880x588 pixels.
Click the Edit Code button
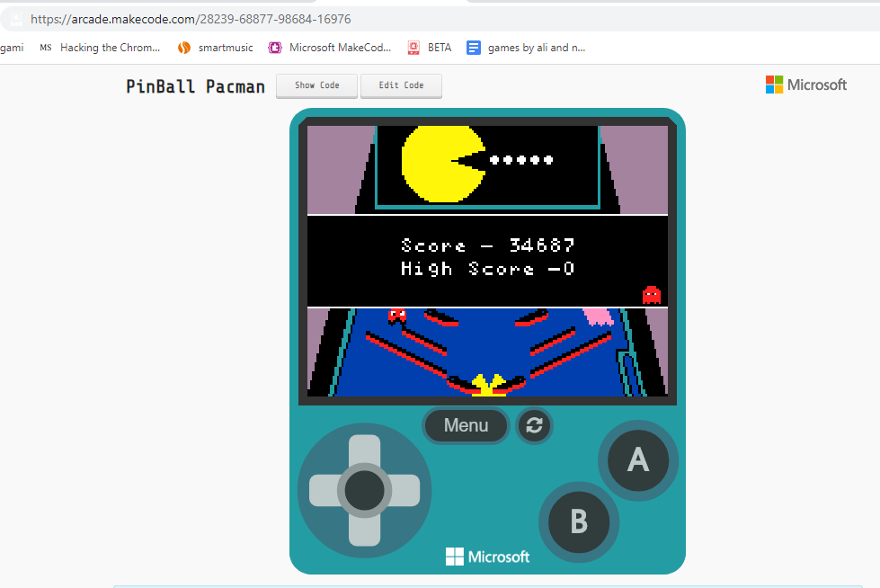tap(401, 85)
